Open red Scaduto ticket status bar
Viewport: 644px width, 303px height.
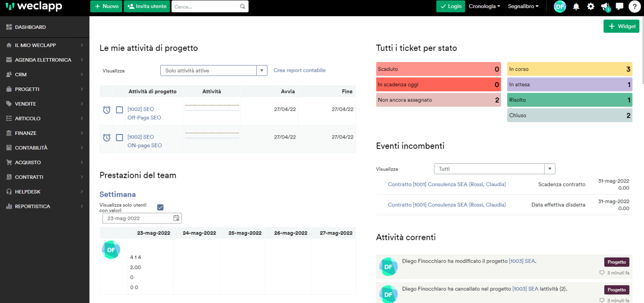tap(439, 69)
